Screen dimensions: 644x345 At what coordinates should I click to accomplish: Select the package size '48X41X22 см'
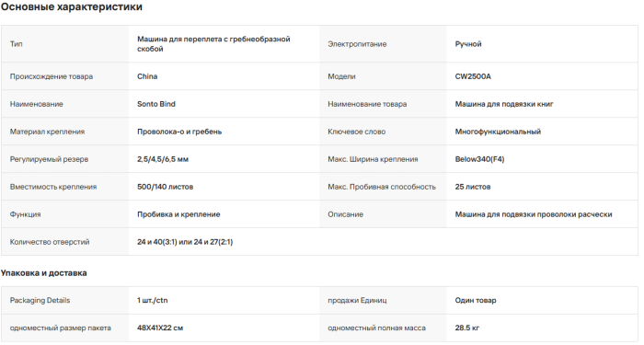point(160,328)
